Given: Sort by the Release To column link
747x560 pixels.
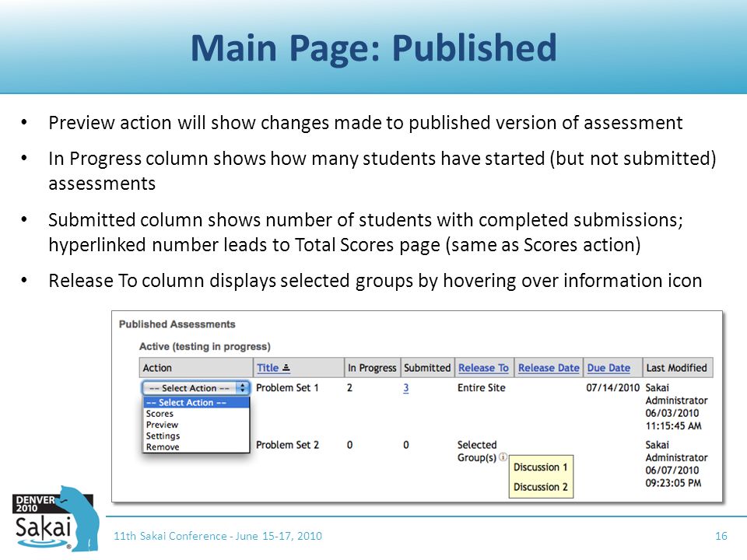Looking at the screenshot, I should pos(483,368).
